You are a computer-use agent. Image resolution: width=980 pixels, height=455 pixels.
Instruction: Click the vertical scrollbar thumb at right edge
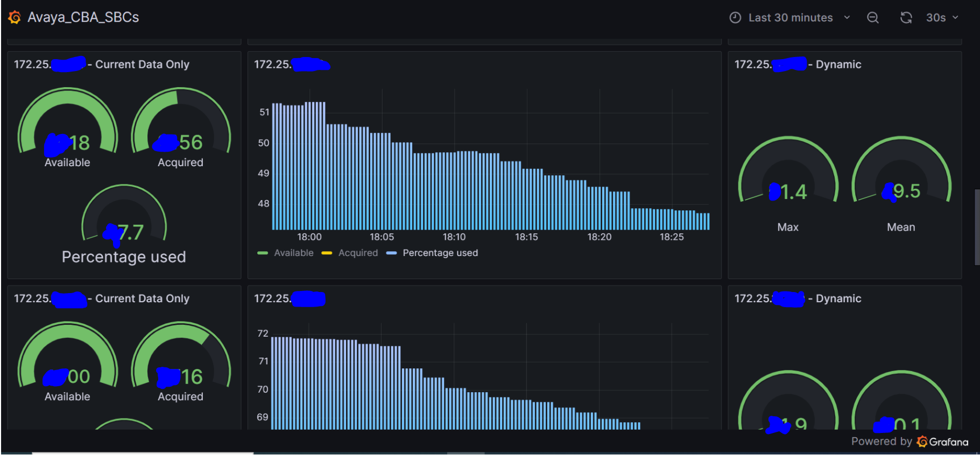pos(977,227)
